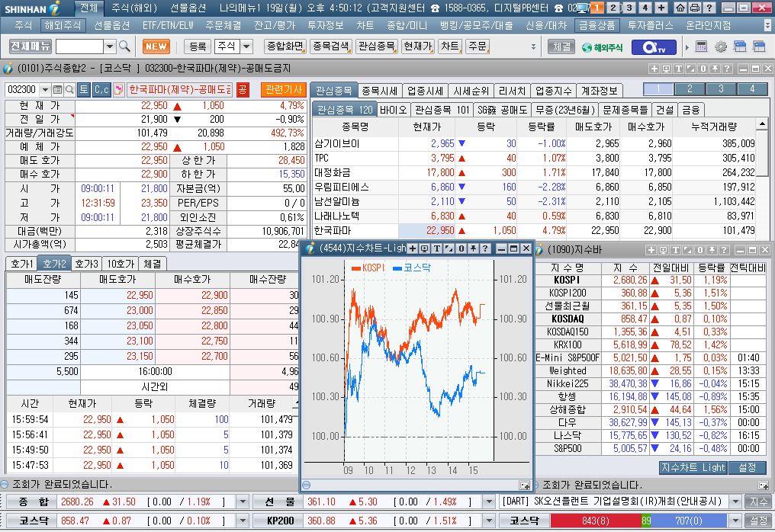Click the printer icon in the title bar
This screenshot has width=775, height=532.
pos(694,8)
